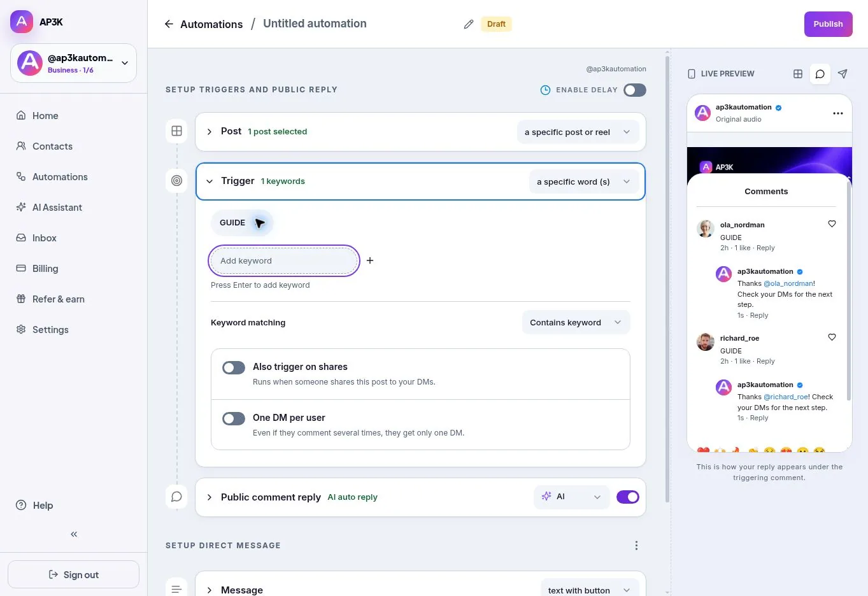Click the AP3K logo icon
Screen dimensions: 868x596
pos(22,22)
